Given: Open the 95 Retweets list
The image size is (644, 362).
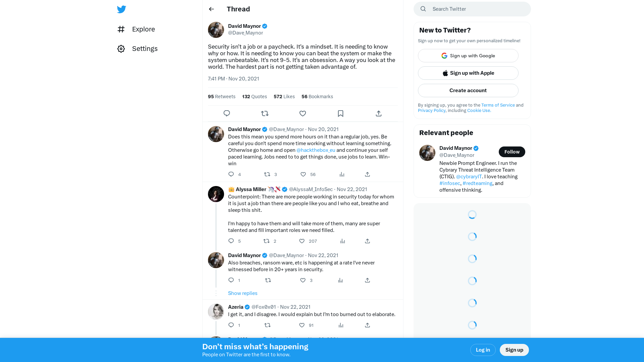Looking at the screenshot, I should (x=222, y=97).
